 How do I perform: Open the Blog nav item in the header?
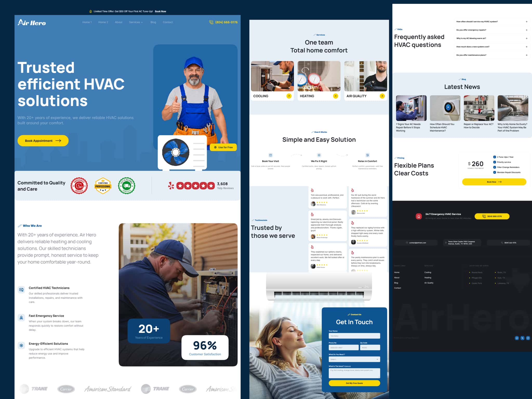coord(153,22)
